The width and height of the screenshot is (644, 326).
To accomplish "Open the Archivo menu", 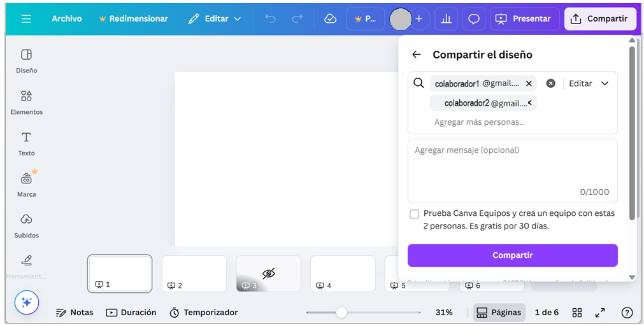I will click(67, 19).
